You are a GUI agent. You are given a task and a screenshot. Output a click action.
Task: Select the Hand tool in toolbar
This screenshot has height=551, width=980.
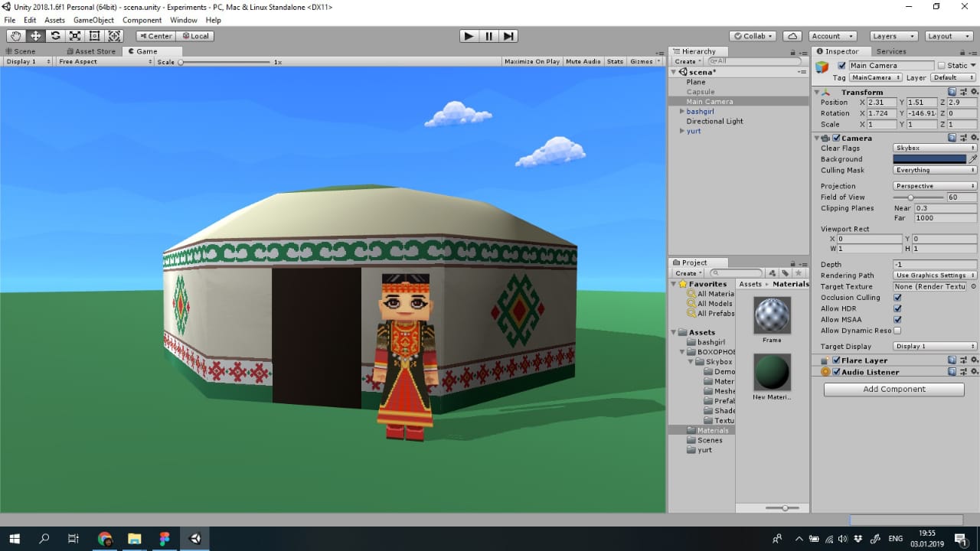click(x=15, y=36)
